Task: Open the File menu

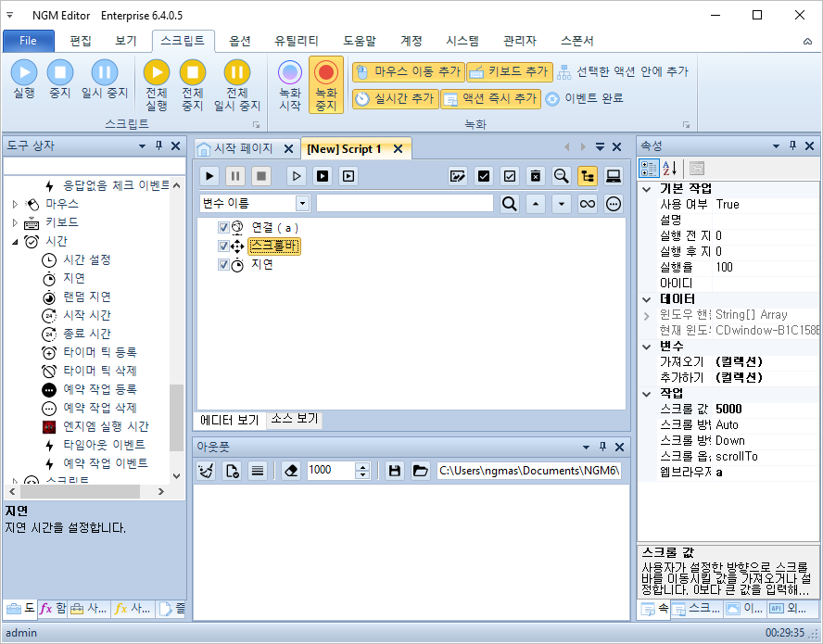Action: click(x=29, y=41)
